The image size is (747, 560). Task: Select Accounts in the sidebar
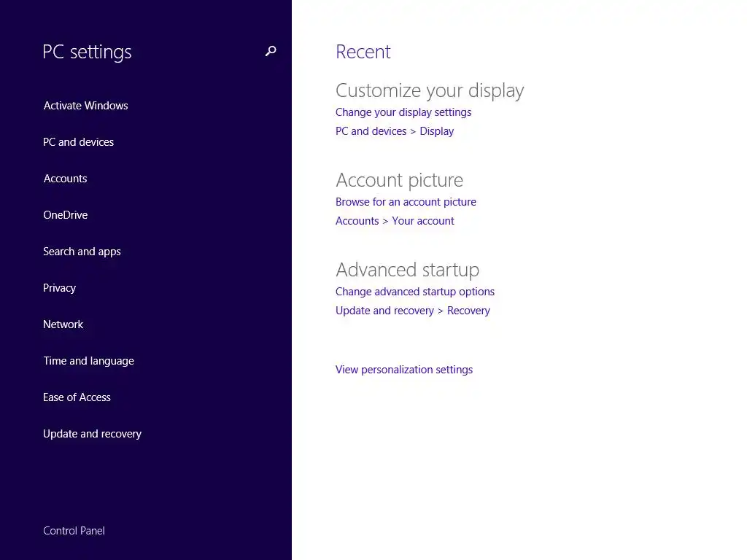click(x=65, y=179)
